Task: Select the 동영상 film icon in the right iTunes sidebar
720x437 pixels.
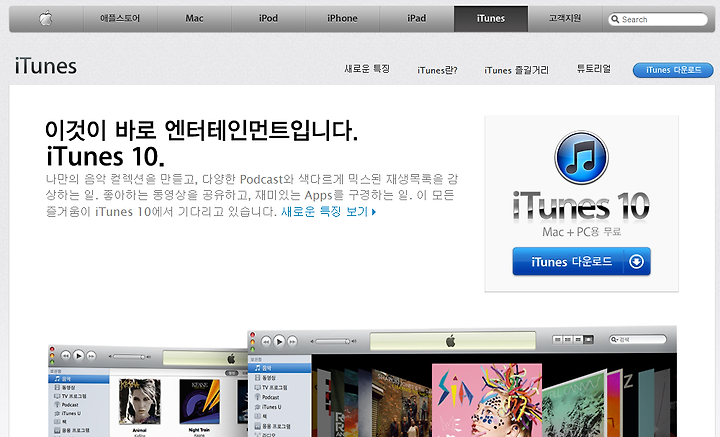Action: click(x=258, y=378)
